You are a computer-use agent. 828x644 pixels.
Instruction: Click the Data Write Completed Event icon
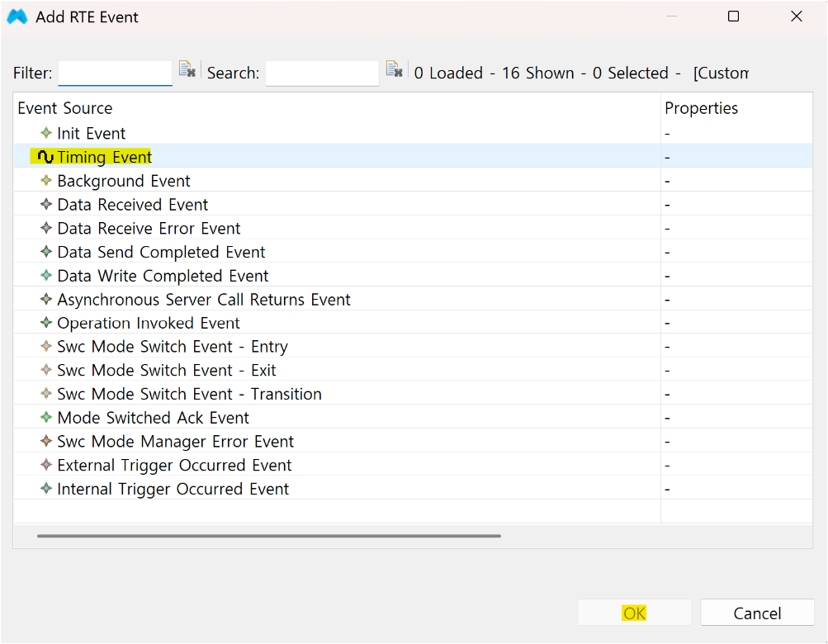[46, 275]
